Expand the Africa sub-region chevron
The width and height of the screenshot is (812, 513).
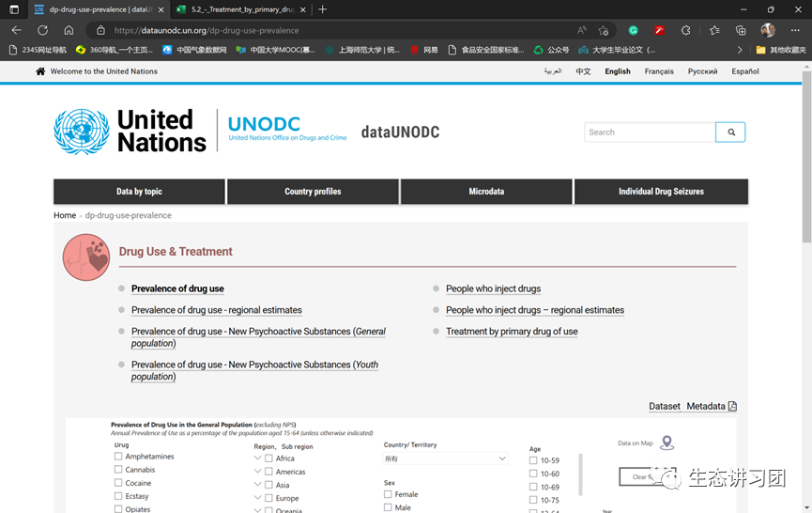click(x=257, y=459)
